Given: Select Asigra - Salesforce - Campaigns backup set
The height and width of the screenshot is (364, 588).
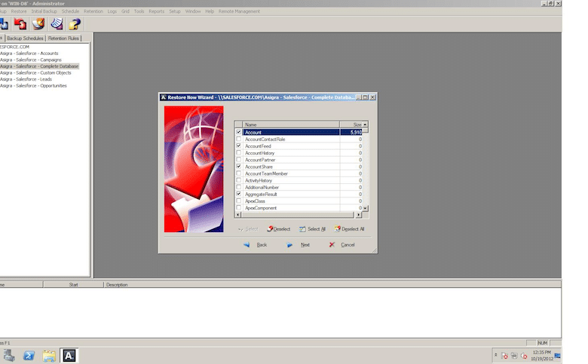Looking at the screenshot, I should coord(31,60).
